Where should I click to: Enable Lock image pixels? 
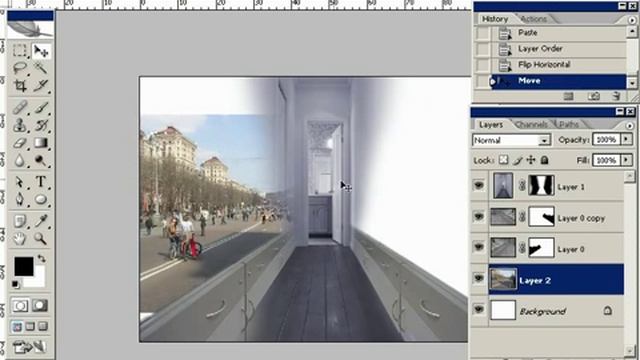coord(518,160)
